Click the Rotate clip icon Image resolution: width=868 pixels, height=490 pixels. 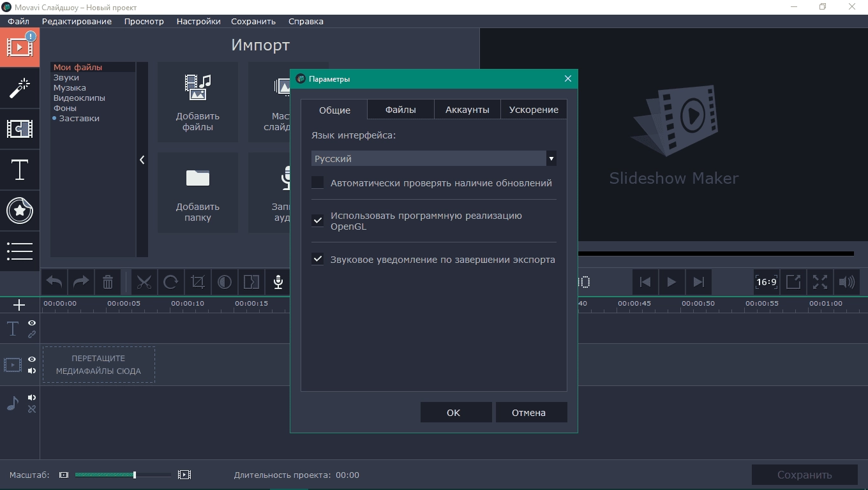(x=171, y=282)
